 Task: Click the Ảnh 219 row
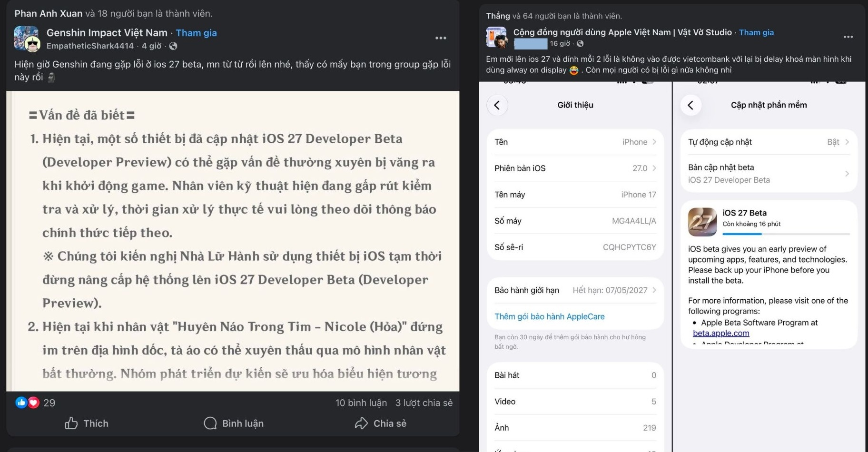(575, 428)
